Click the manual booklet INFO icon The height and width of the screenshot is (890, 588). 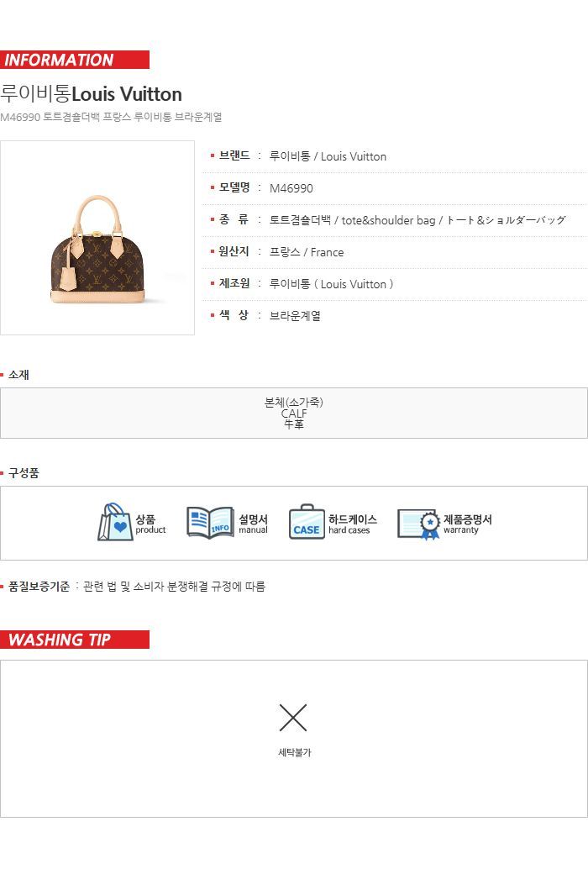210,522
